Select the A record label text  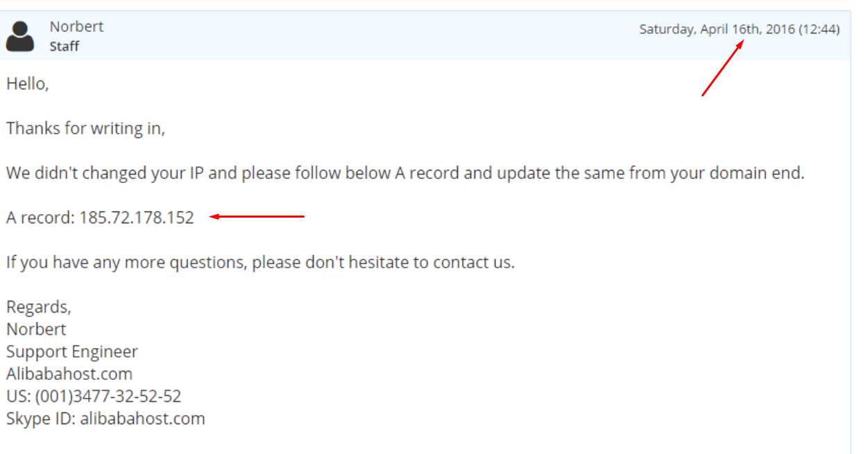41,218
